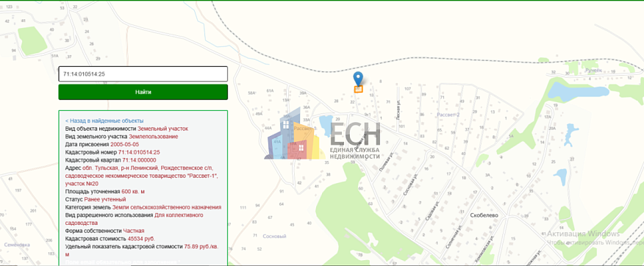644x266 pixels.
Task: Click the Сосновый settlement label on map
Action: click(x=274, y=237)
